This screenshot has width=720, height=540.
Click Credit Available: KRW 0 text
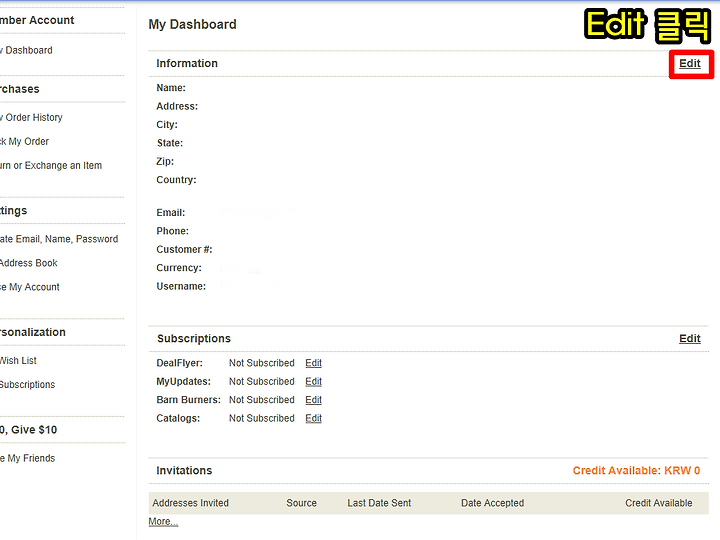pos(636,470)
